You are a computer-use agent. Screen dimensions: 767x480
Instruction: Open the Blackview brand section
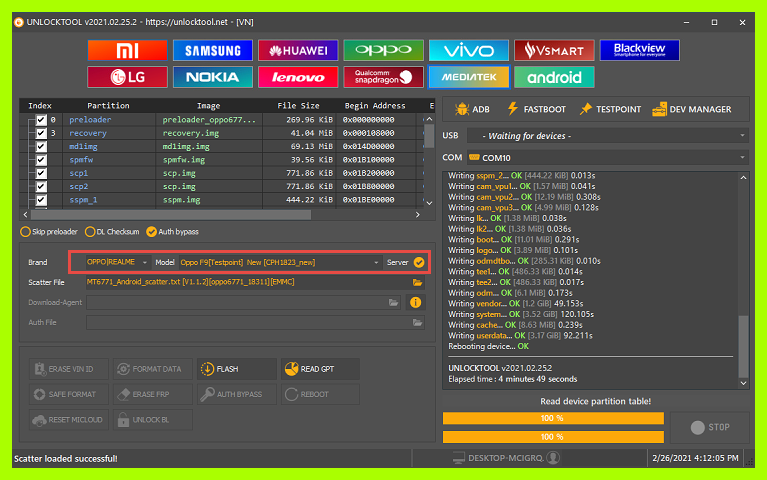(x=639, y=50)
